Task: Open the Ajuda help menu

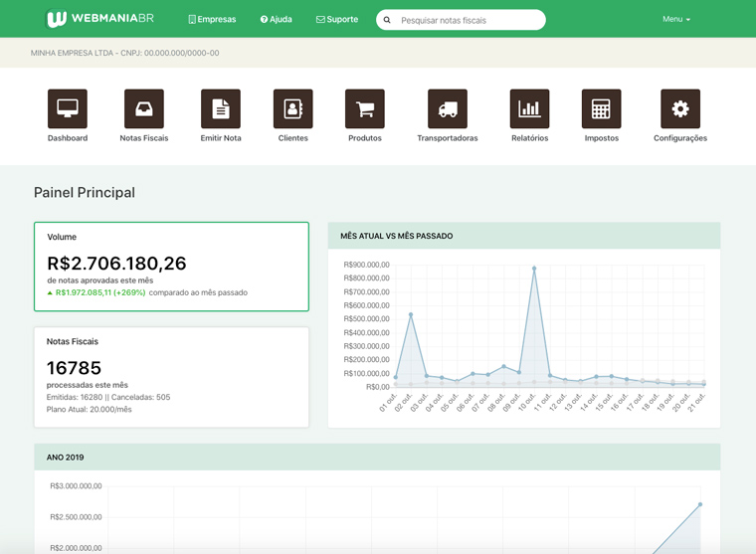Action: [x=277, y=20]
